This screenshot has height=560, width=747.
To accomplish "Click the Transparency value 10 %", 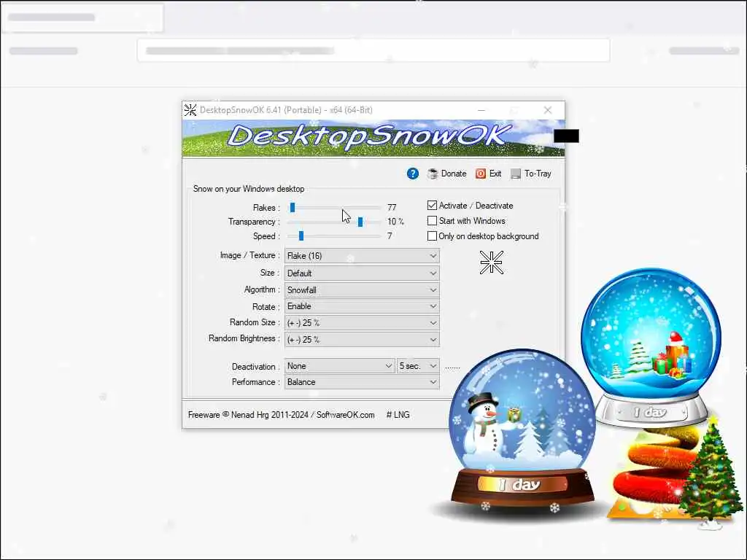I will point(395,222).
